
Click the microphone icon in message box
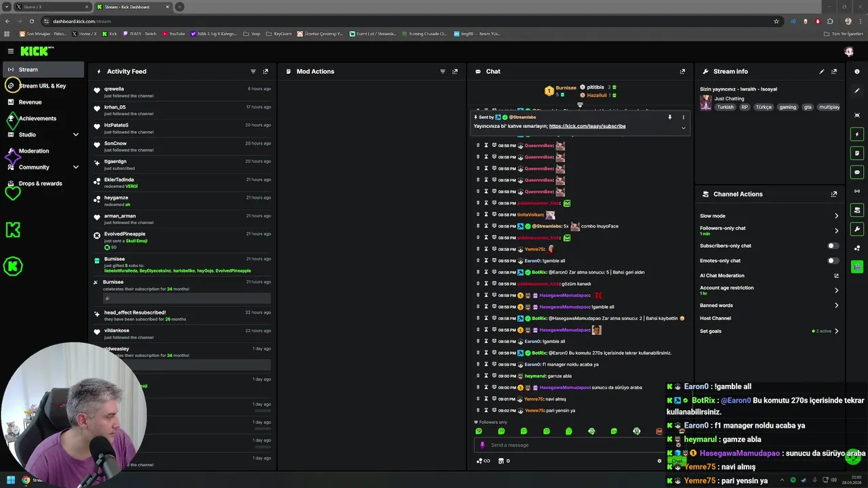point(482,445)
